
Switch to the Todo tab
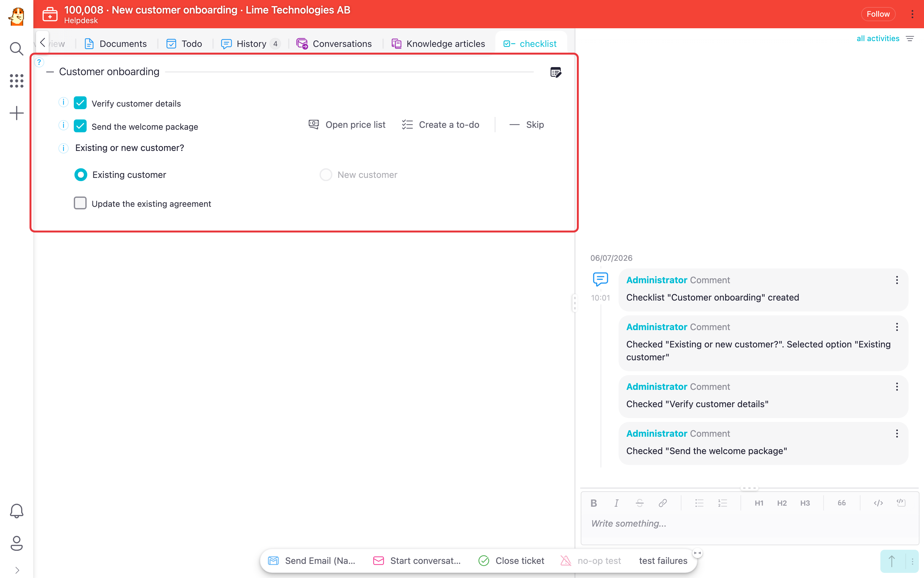(x=184, y=44)
